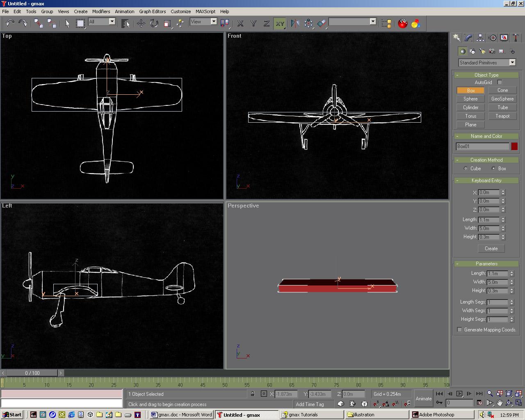Open the Modifiers menu
This screenshot has height=420, width=525.
(101, 11)
